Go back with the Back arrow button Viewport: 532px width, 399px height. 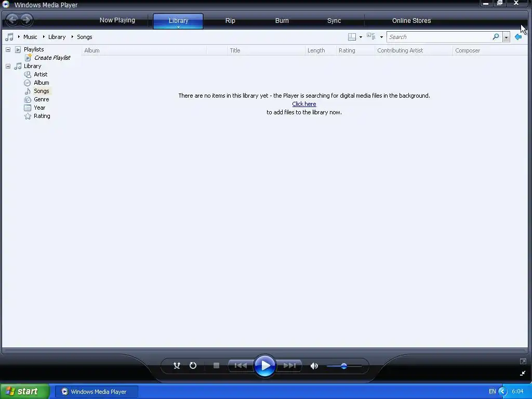tap(12, 20)
